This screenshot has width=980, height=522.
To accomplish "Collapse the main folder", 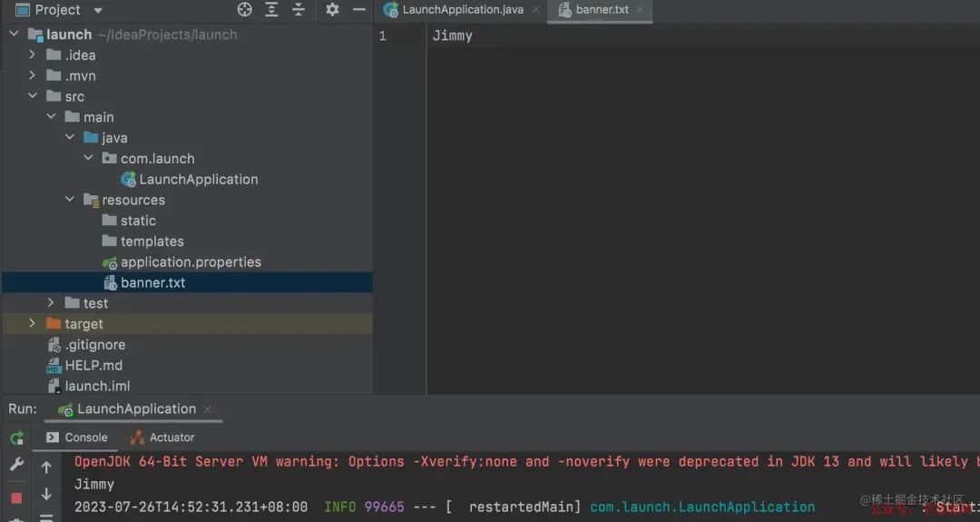I will [x=51, y=116].
